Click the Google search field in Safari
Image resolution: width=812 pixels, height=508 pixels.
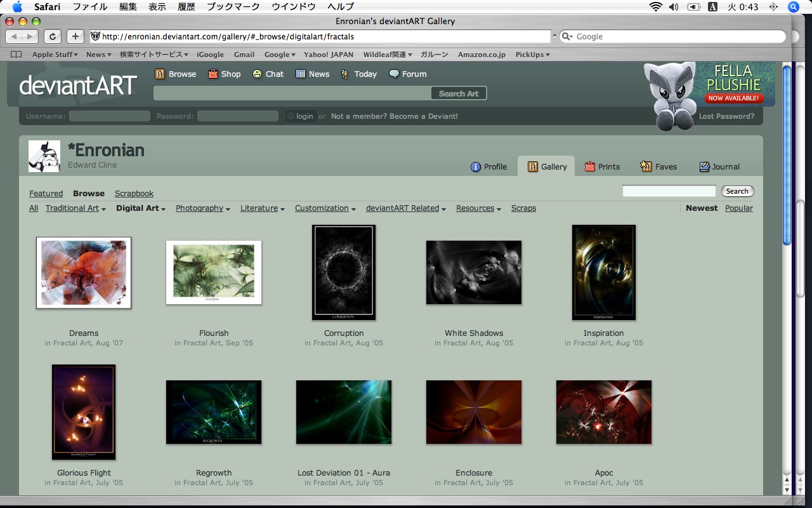tap(672, 37)
